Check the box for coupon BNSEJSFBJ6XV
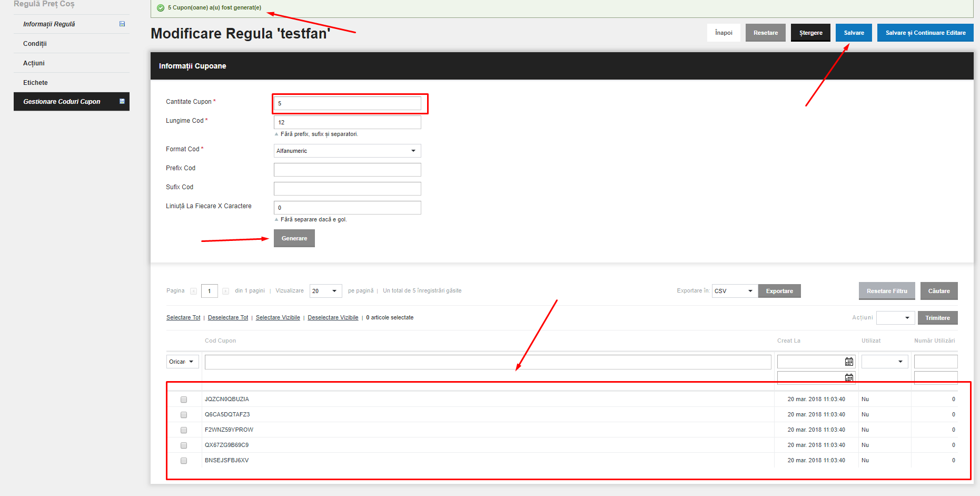The image size is (980, 496). point(184,461)
